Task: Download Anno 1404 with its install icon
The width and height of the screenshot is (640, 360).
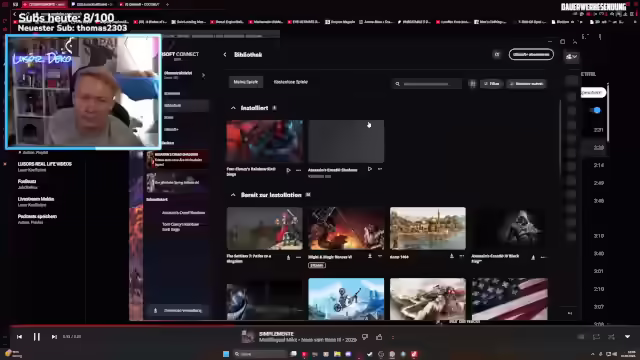Action: [451, 256]
